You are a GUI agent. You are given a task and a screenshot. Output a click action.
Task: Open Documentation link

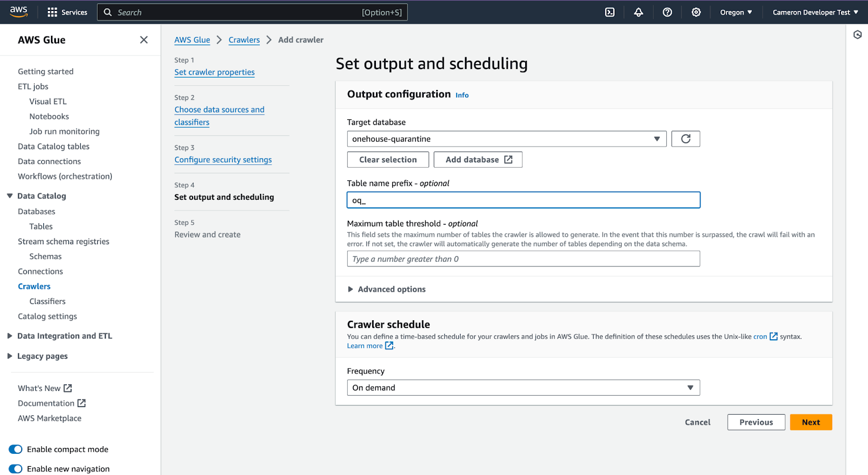52,403
